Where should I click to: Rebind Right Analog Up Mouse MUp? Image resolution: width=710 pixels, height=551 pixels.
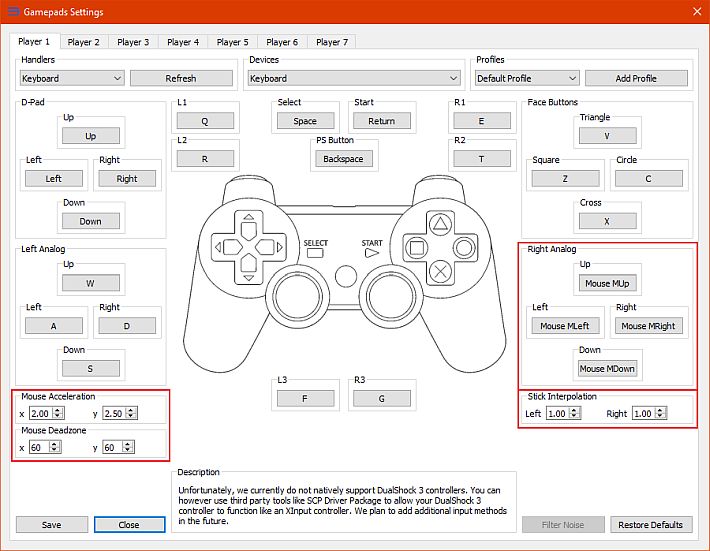(x=608, y=283)
